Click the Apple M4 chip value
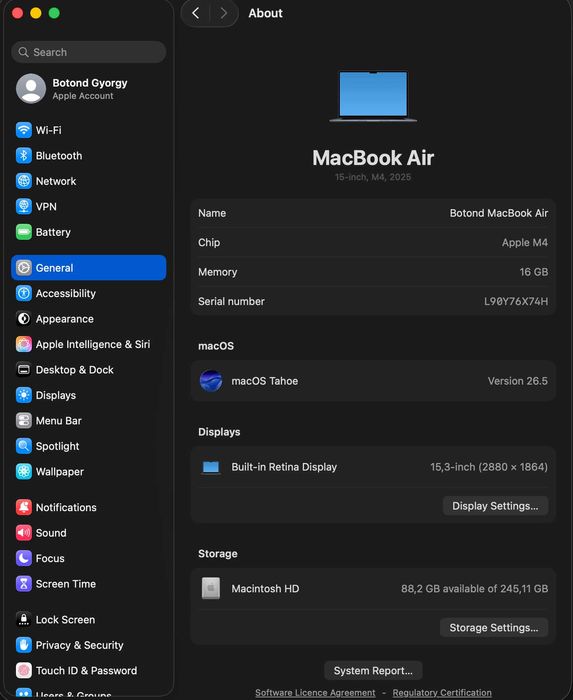Screen dimensions: 573x700 (525, 242)
